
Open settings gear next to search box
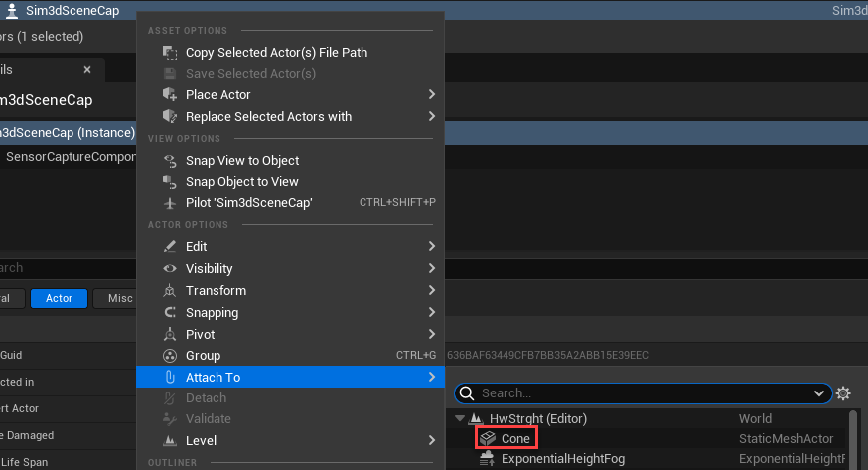pyautogui.click(x=843, y=393)
